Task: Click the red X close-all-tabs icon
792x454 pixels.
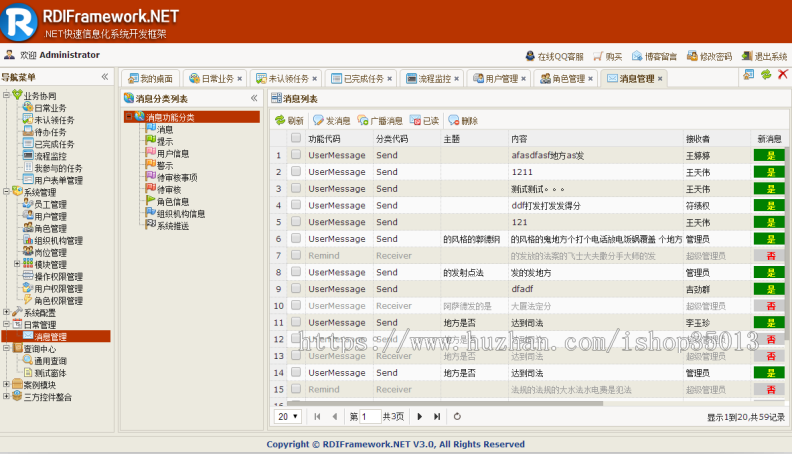Action: (x=783, y=74)
